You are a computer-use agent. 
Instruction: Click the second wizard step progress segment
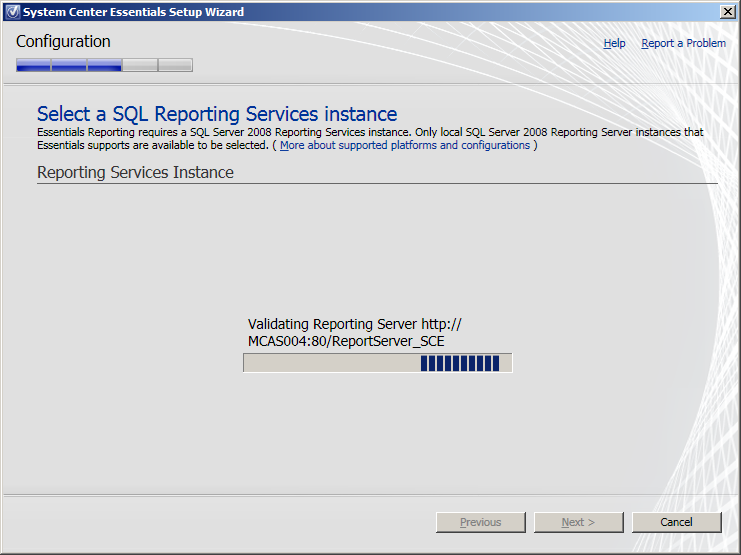coord(69,65)
